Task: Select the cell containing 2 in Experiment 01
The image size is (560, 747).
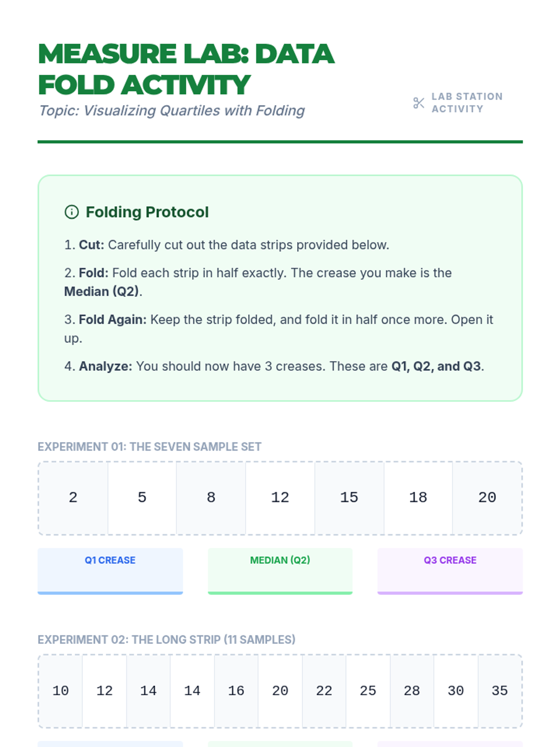Action: [73, 498]
